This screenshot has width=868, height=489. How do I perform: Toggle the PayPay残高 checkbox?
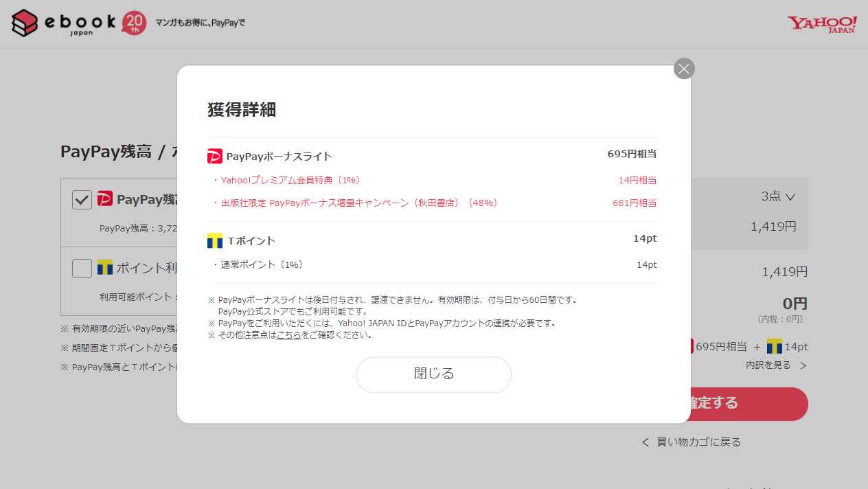(82, 200)
